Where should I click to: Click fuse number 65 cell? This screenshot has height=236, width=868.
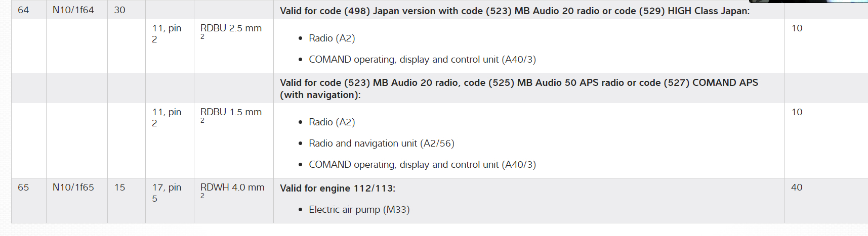(x=23, y=187)
